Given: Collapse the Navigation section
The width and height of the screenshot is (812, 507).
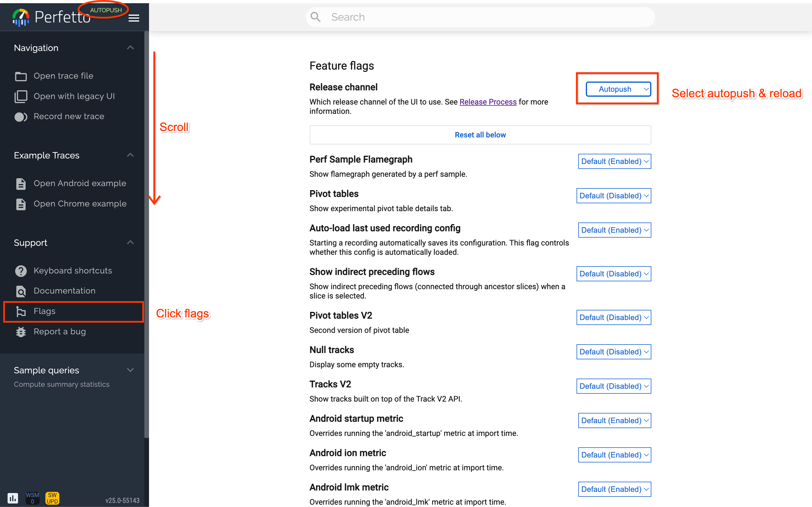Looking at the screenshot, I should coord(130,47).
